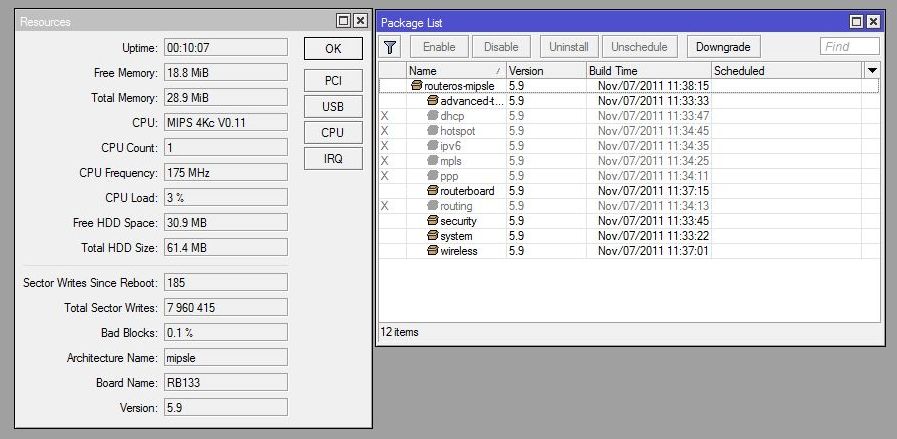The width and height of the screenshot is (897, 439).
Task: Click the CPU Load field showing 3 %
Action: pyautogui.click(x=226, y=197)
